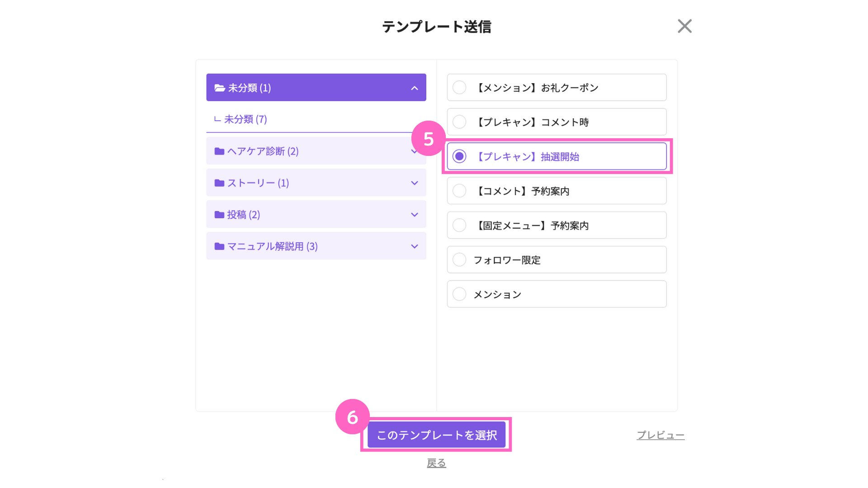Expand the 投稿 (2) folder chevron
Screen dimensions: 868x488
(x=415, y=215)
